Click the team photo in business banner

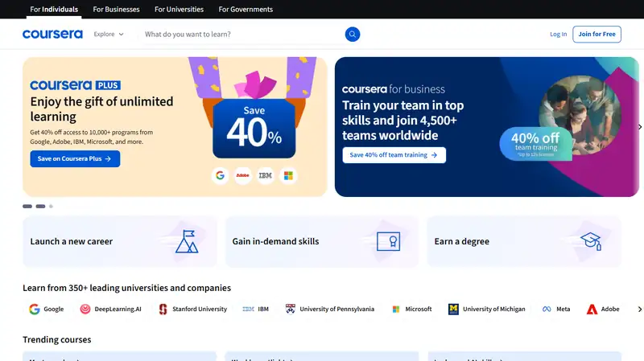(x=580, y=115)
